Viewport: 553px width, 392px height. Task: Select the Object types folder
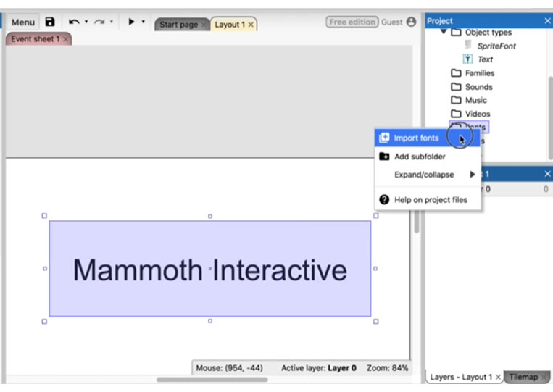[488, 33]
